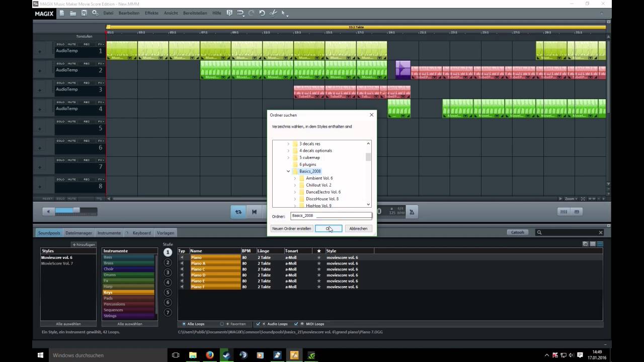Screen dimensions: 644x362
Task: Mute track 2 AudioTemp
Action: click(x=72, y=64)
